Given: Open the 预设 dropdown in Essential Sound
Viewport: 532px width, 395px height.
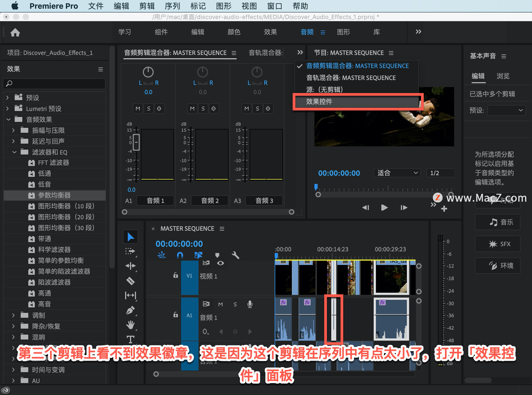Looking at the screenshot, I should pos(506,110).
